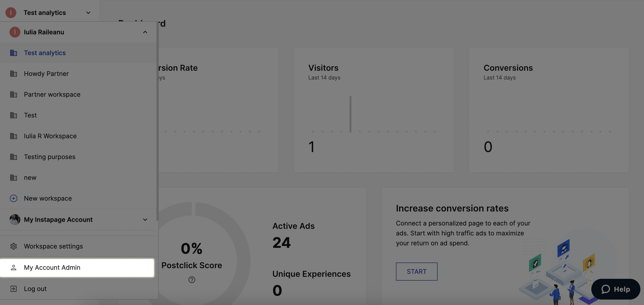Click the Conversions value 0
This screenshot has height=305, width=644.
coord(488,147)
